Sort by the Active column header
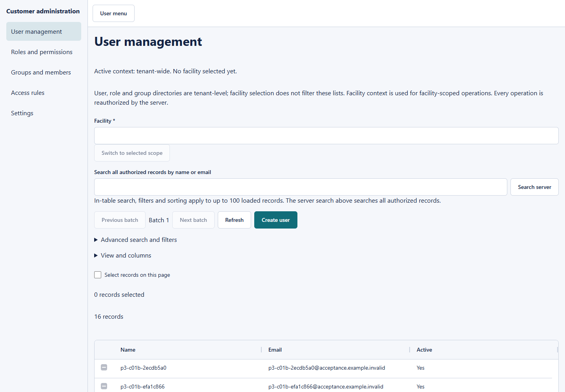This screenshot has height=392, width=565. (424, 350)
